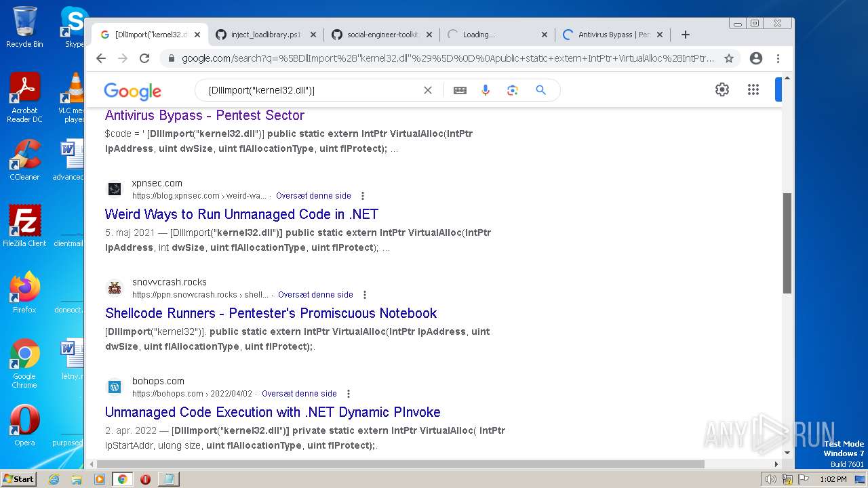Open Antivirus Bypass - Pentest Sector result
The width and height of the screenshot is (868, 488).
tap(205, 115)
